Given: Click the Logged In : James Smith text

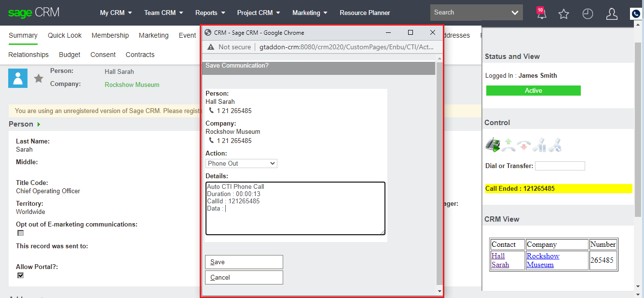Looking at the screenshot, I should 521,76.
